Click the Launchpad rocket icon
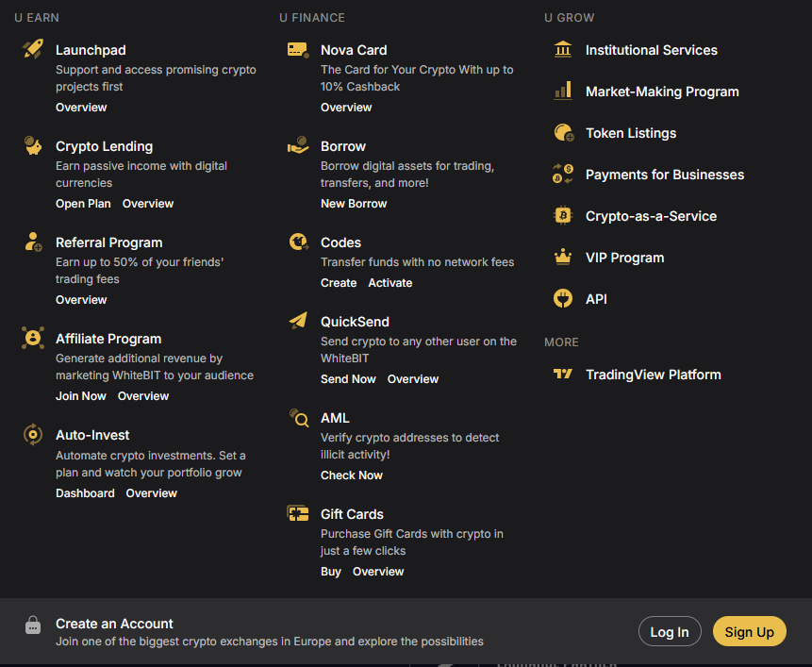 33,49
